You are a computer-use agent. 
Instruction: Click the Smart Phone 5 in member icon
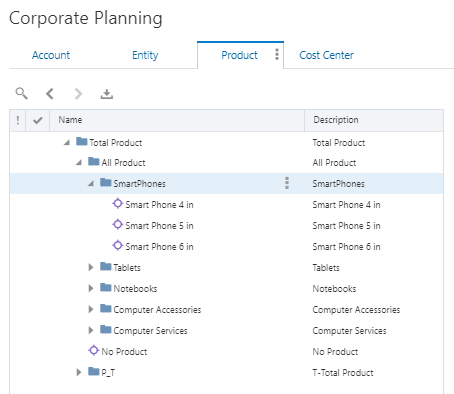117,224
